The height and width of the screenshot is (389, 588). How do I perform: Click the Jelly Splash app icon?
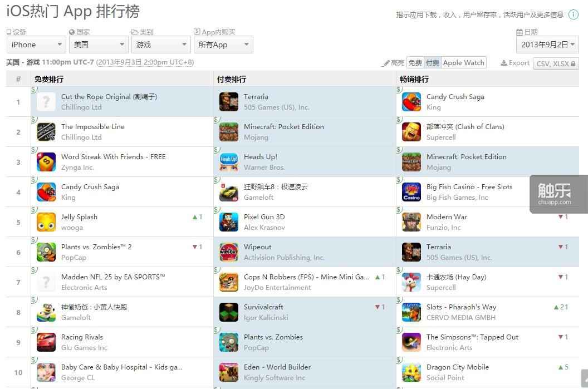pyautogui.click(x=46, y=222)
